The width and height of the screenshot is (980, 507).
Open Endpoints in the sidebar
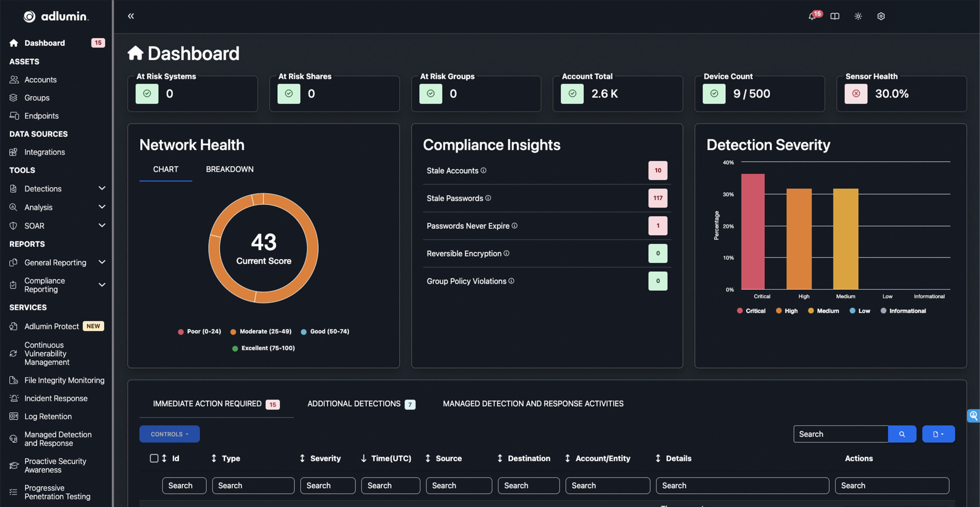pos(41,116)
